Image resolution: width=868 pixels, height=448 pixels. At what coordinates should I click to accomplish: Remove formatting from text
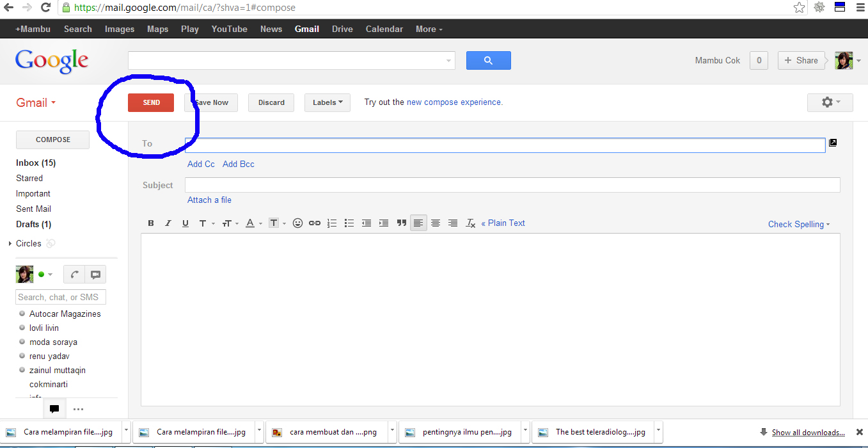pyautogui.click(x=470, y=223)
